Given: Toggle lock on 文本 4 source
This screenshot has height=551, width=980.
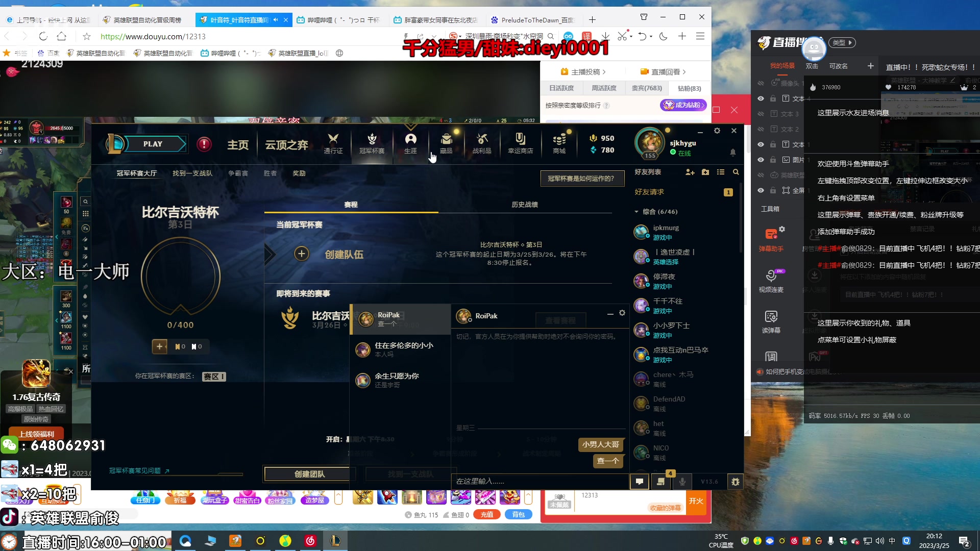Looking at the screenshot, I should click(x=773, y=98).
